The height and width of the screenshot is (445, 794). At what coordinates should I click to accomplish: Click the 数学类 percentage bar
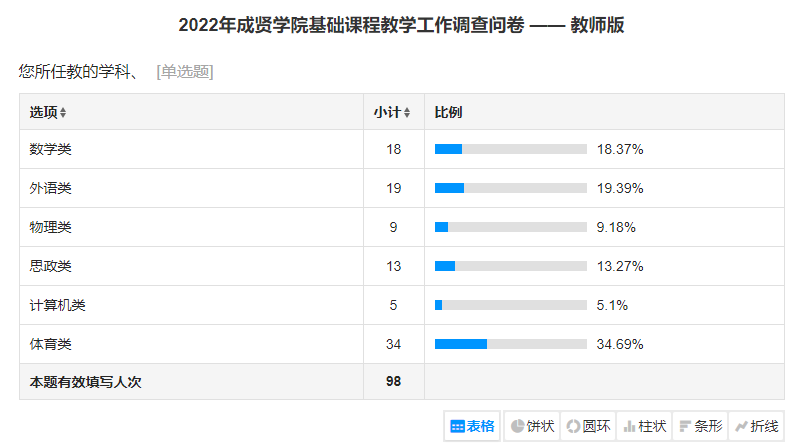tap(510, 149)
